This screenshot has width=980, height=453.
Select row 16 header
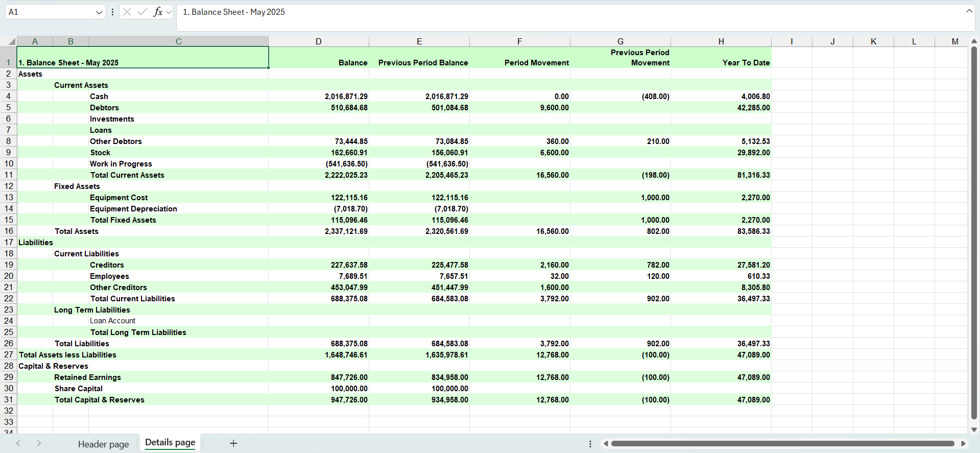coord(9,231)
